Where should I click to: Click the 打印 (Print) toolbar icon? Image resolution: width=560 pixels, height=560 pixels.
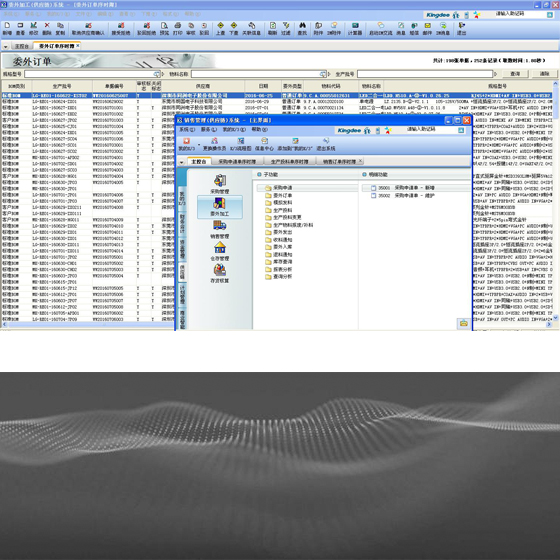point(178,29)
